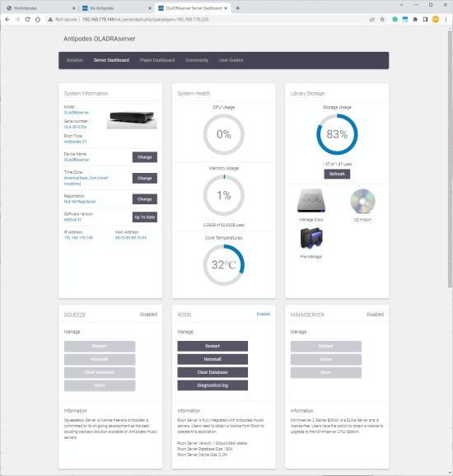The width and height of the screenshot is (453, 476).
Task: Click the Core Temperature 32°C gauge
Action: [x=224, y=265]
